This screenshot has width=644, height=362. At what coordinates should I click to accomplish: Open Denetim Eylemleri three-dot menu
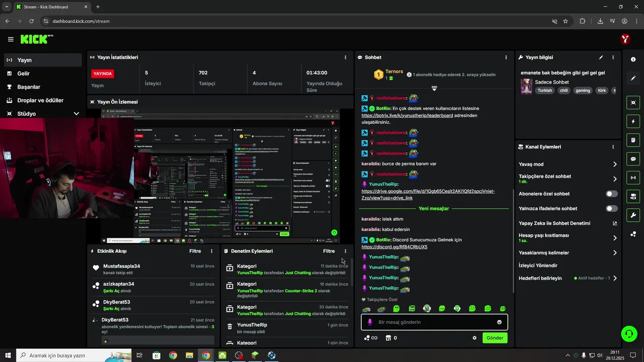coord(345,251)
